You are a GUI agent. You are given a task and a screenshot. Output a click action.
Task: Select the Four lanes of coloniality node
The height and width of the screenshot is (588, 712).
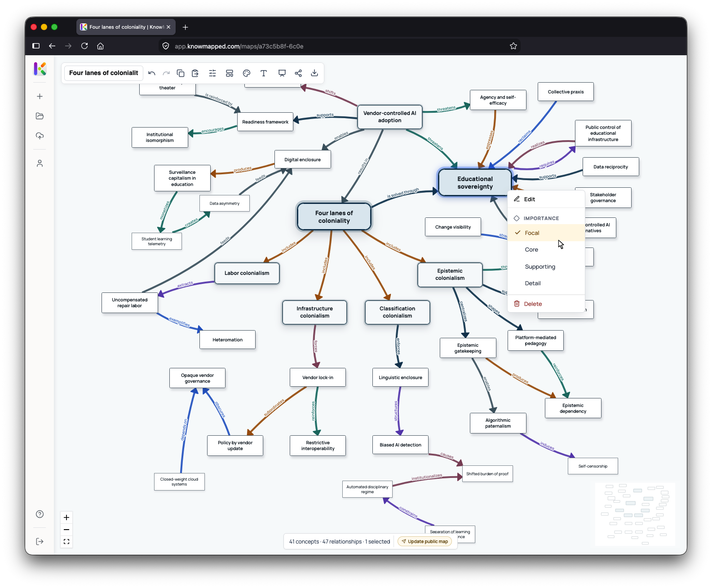click(x=334, y=217)
